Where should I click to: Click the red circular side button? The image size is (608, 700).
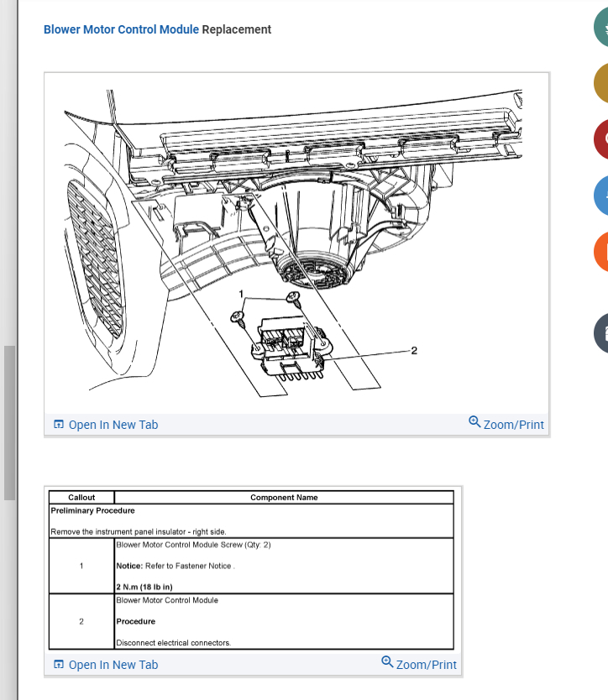pyautogui.click(x=602, y=139)
